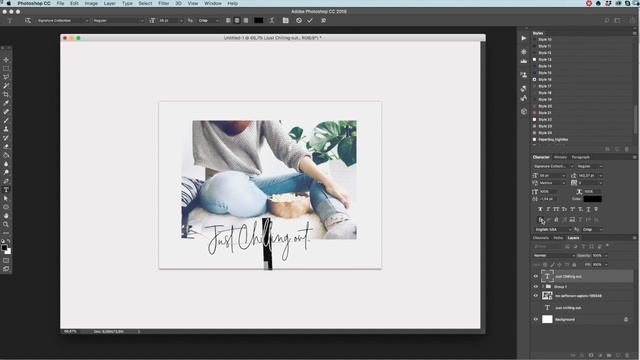
Task: Switch to the Paragraph tab
Action: [x=580, y=157]
